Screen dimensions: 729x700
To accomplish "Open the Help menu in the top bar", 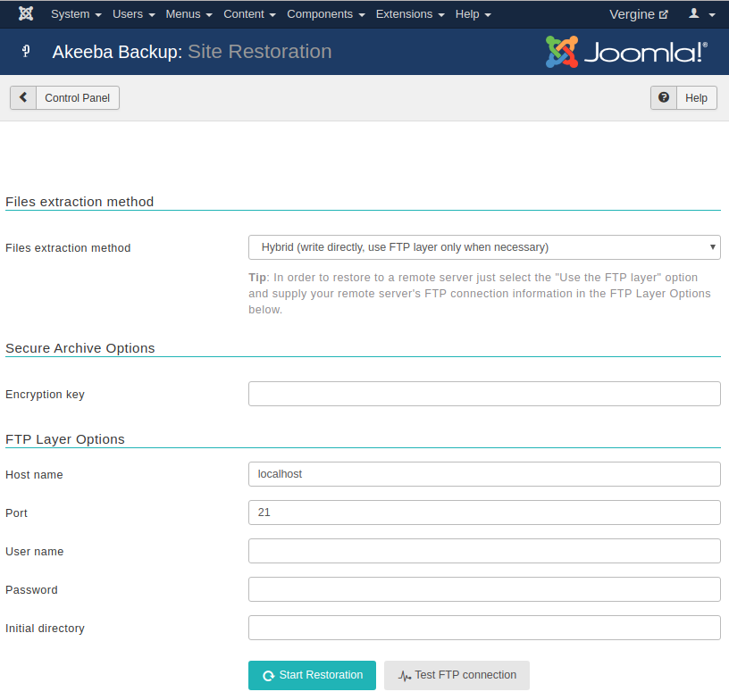I will point(473,14).
